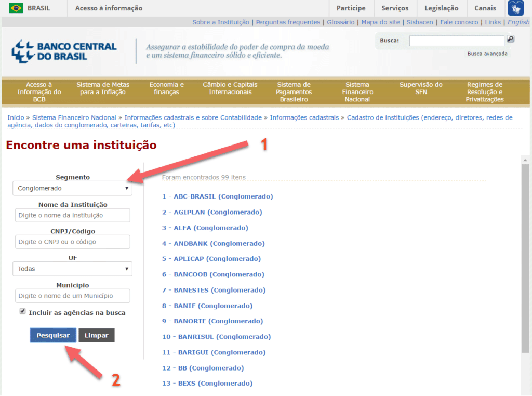
Task: Open result 5 - APLICAP (Conglomerado)
Action: (x=211, y=259)
